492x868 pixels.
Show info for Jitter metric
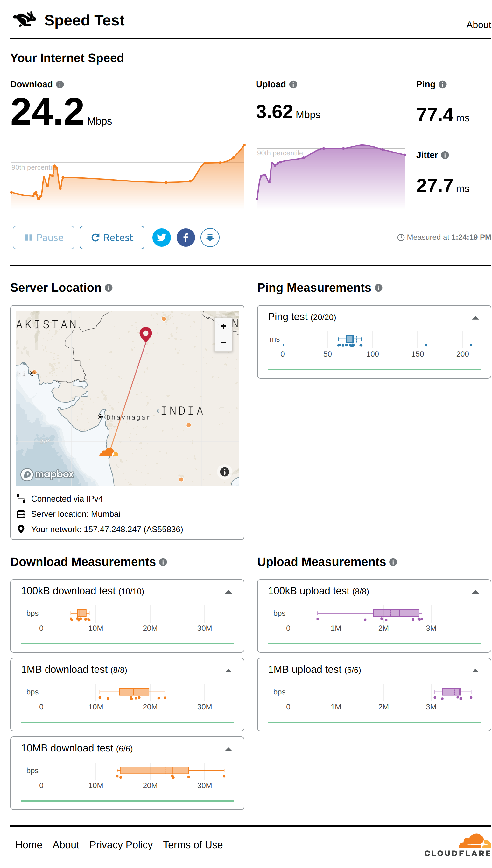(445, 155)
